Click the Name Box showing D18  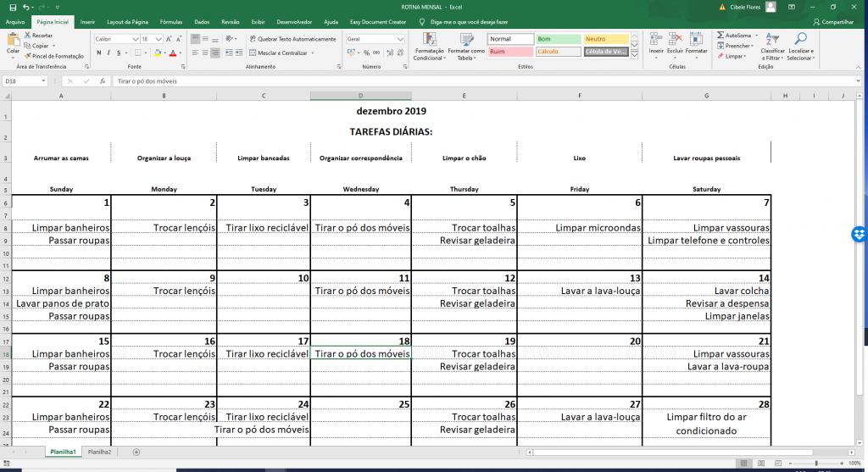(x=22, y=81)
